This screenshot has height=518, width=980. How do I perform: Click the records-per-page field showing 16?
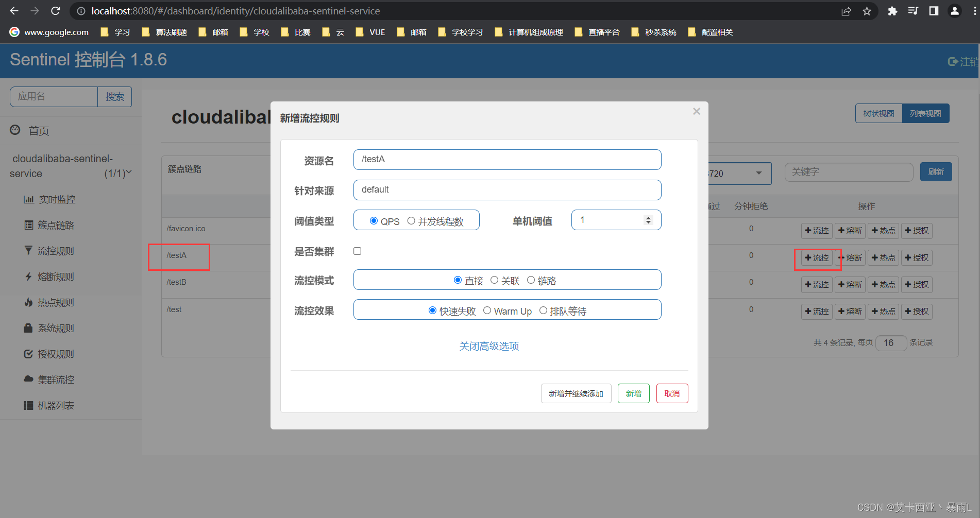pyautogui.click(x=891, y=343)
